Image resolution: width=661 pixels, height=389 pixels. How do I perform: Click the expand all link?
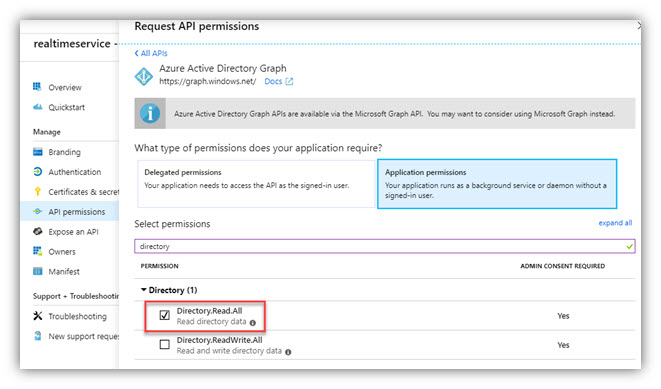(615, 223)
